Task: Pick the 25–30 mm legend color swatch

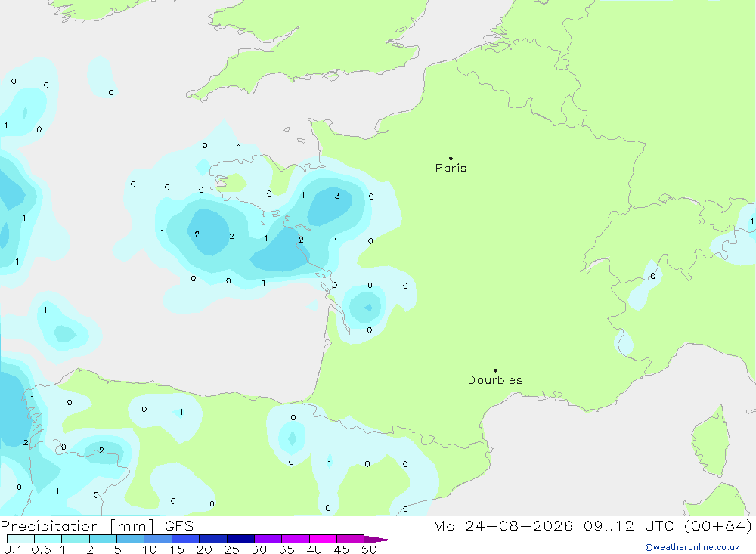Action: [x=240, y=539]
